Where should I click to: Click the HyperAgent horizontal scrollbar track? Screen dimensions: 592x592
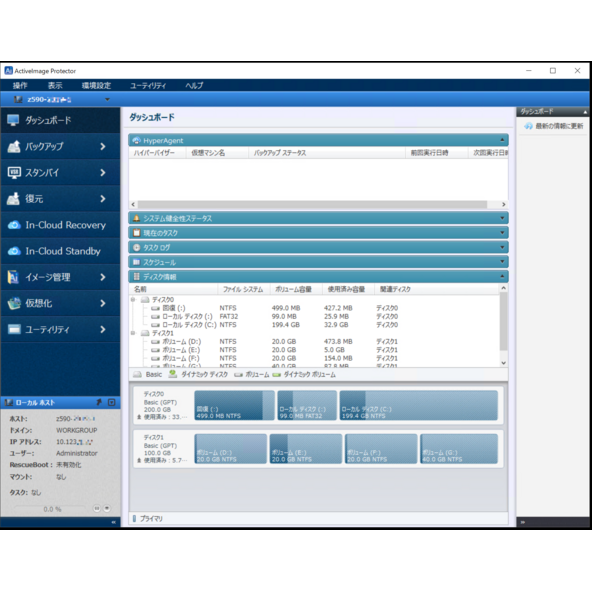pos(312,204)
